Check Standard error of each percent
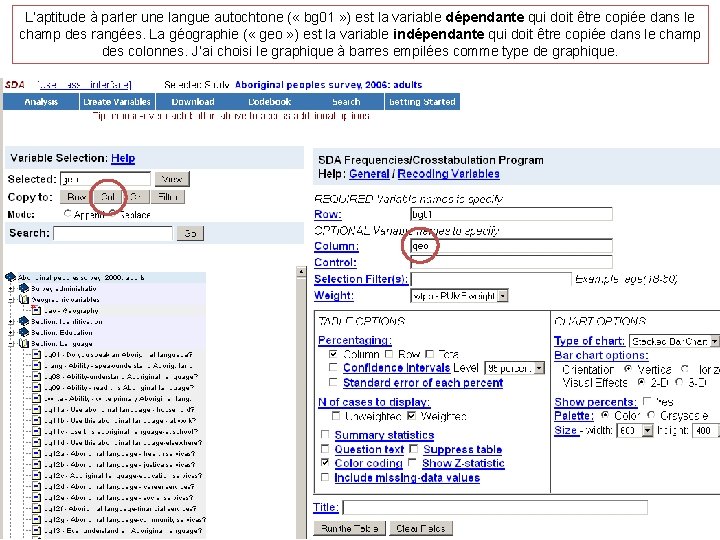 tap(333, 382)
